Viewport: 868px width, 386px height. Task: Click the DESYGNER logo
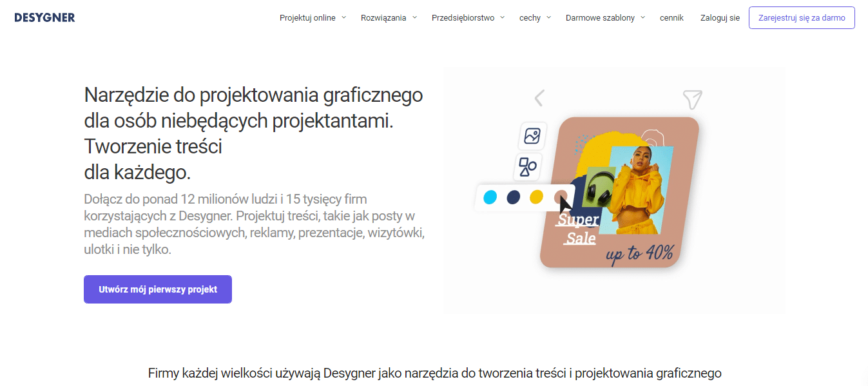point(44,17)
